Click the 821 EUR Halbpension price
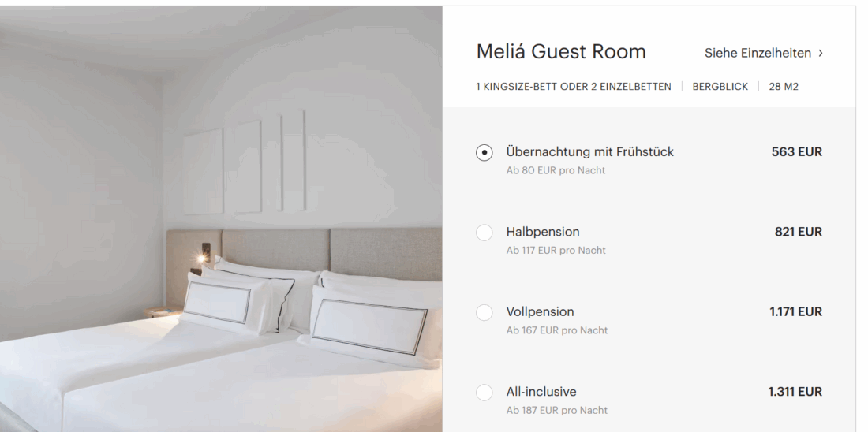The image size is (868, 432). point(798,232)
